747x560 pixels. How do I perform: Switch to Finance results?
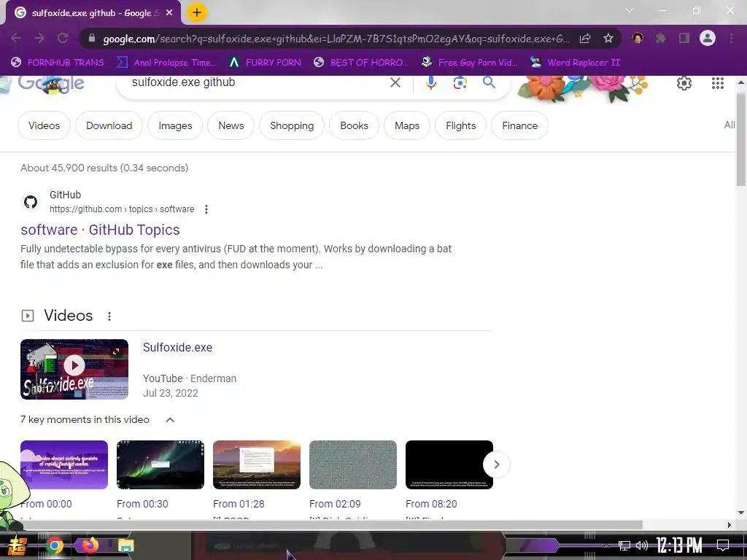click(x=519, y=125)
